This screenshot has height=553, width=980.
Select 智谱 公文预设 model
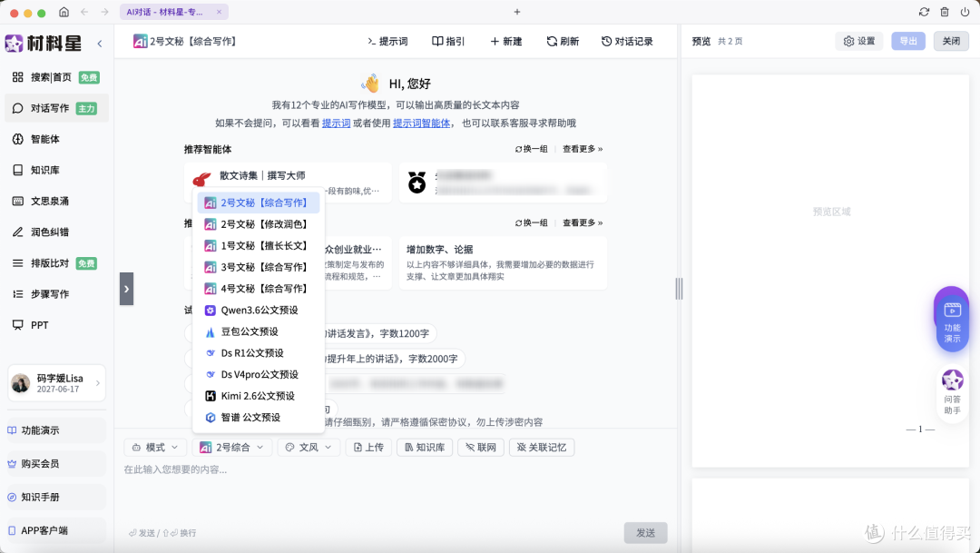[258, 418]
